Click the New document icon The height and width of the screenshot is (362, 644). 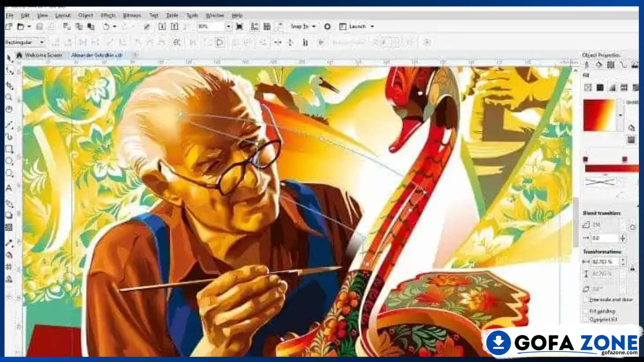tap(9, 26)
